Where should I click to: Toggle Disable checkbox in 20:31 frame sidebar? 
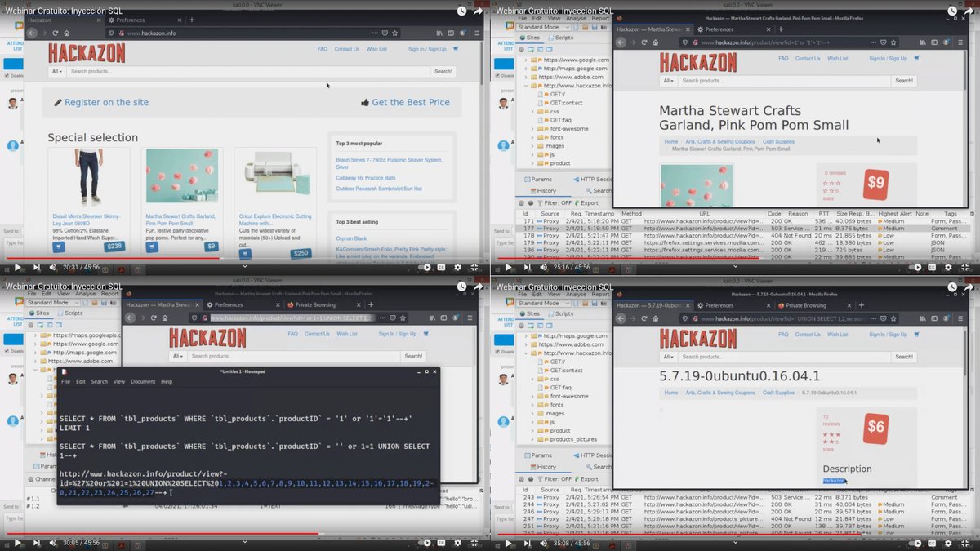pos(8,76)
